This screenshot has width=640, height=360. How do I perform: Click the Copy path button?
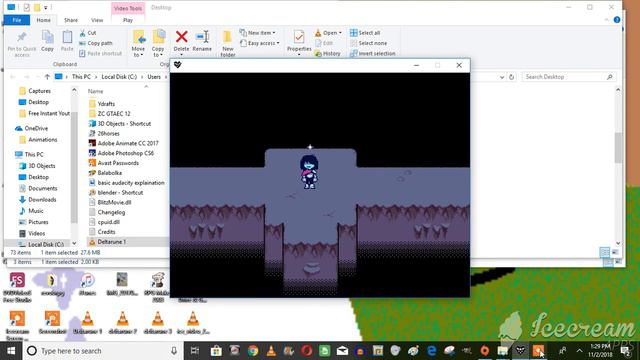[x=96, y=43]
